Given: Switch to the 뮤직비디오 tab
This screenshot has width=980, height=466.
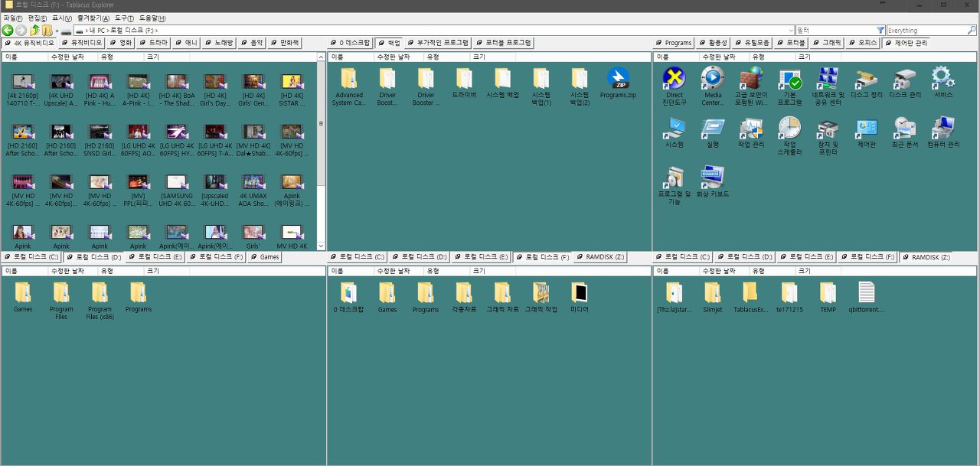Looking at the screenshot, I should (x=80, y=43).
